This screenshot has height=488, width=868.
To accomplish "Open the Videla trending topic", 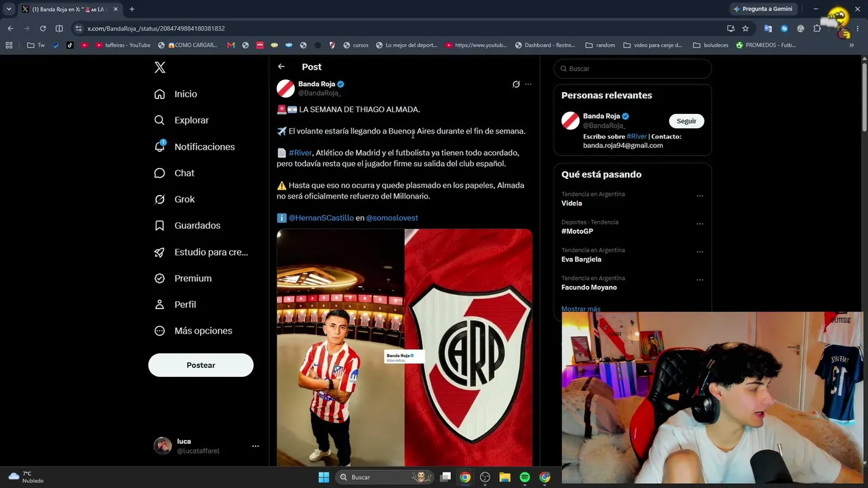I will [572, 203].
